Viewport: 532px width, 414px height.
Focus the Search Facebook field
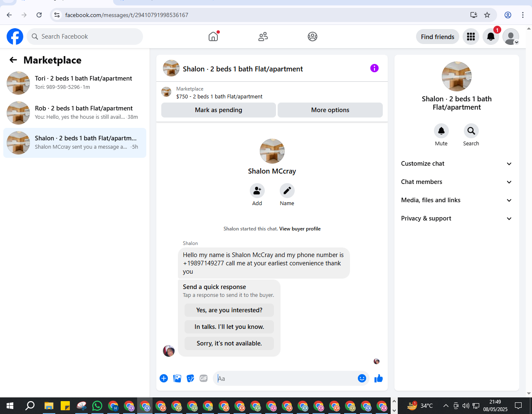[85, 37]
